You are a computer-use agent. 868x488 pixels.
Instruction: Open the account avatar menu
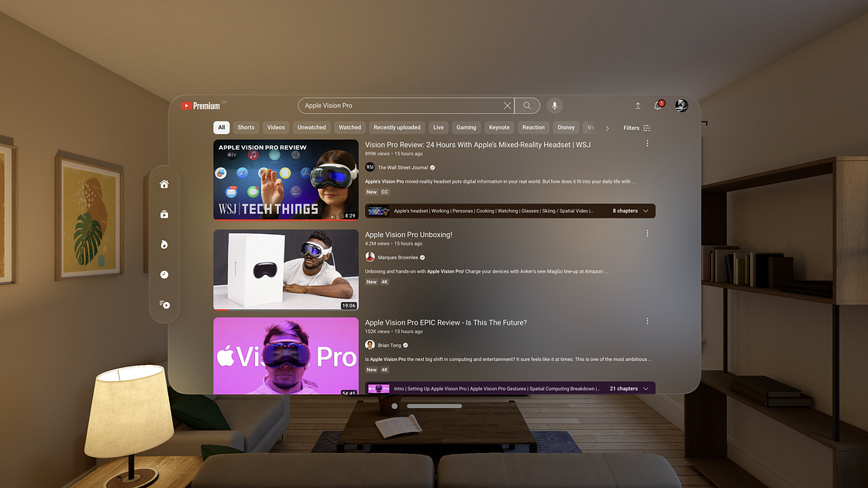click(681, 105)
